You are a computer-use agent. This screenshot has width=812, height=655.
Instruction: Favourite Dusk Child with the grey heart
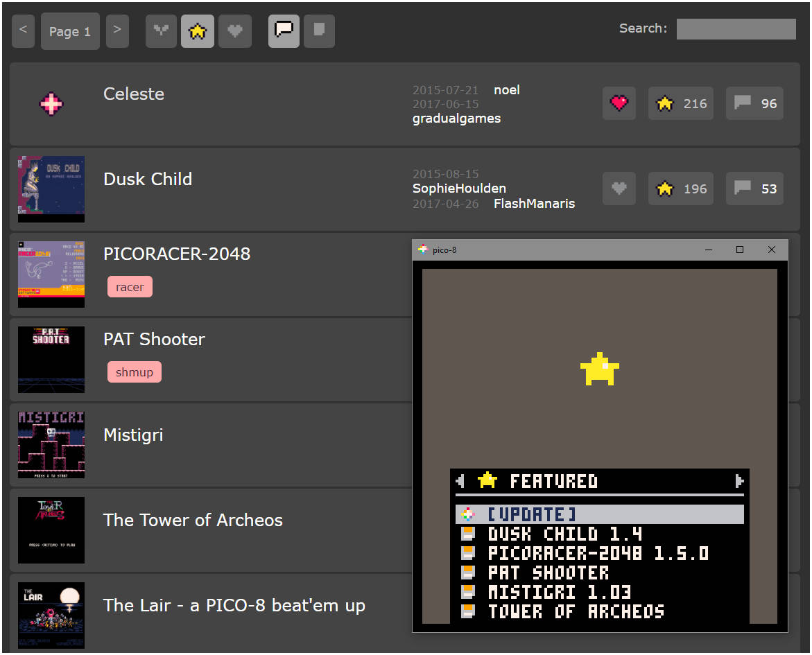pos(619,189)
